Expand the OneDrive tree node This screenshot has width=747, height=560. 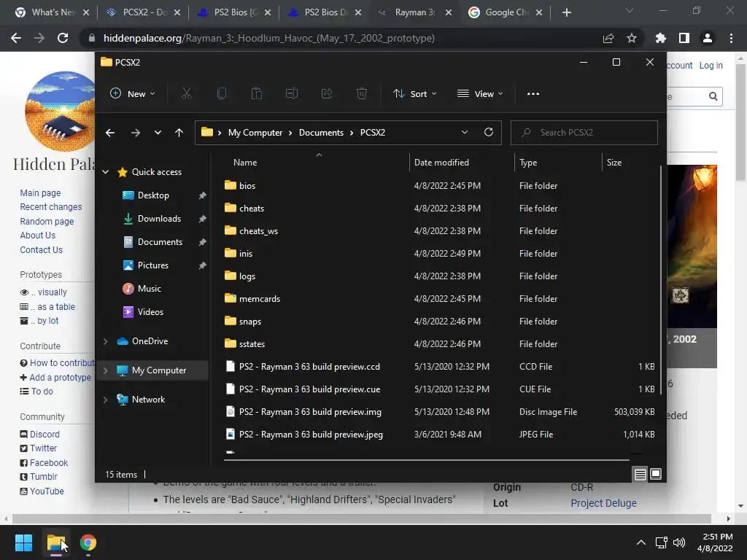click(105, 341)
